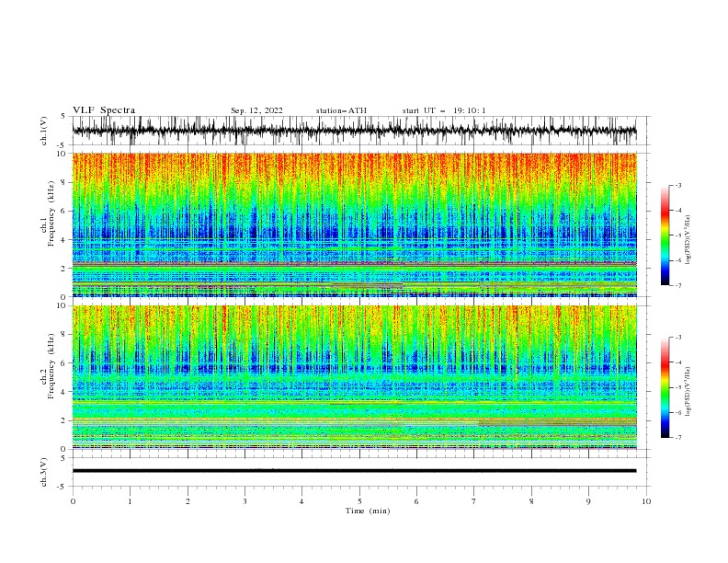Click time axis tick label "8"

[x=531, y=501]
